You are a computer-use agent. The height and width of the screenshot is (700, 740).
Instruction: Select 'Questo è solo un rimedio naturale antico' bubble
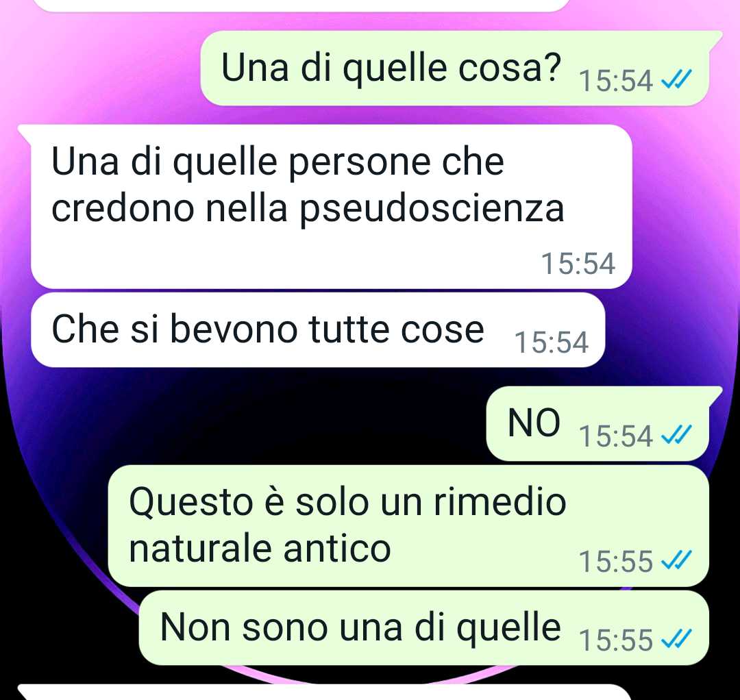coord(408,526)
